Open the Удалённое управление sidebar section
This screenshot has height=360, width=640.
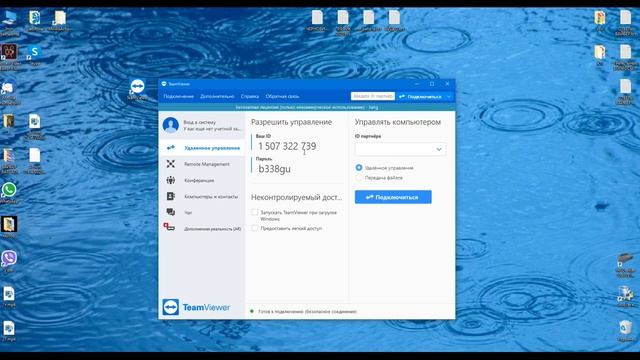(x=202, y=148)
